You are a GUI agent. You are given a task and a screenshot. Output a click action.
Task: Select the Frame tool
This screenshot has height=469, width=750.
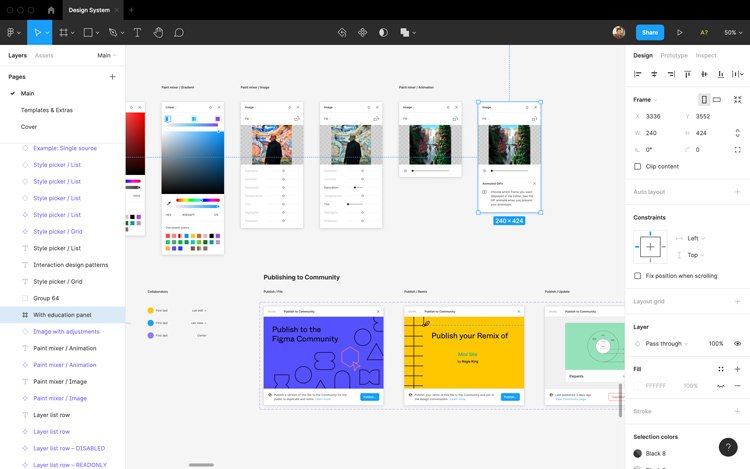coord(63,33)
